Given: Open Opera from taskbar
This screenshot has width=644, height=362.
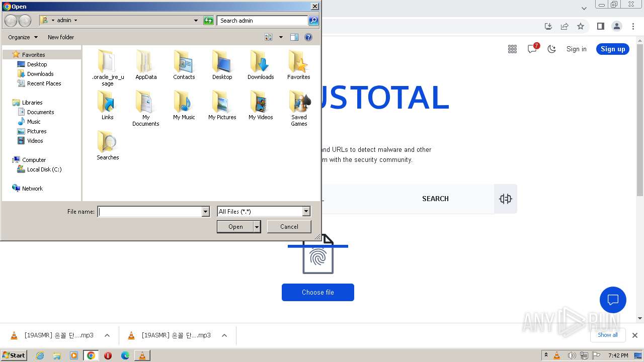Looking at the screenshot, I should click(108, 355).
